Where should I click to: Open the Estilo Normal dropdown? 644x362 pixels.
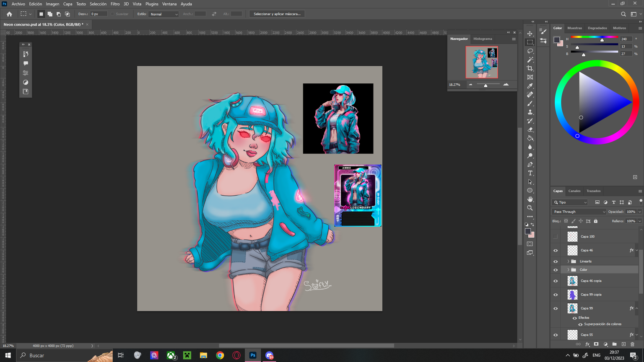point(164,14)
